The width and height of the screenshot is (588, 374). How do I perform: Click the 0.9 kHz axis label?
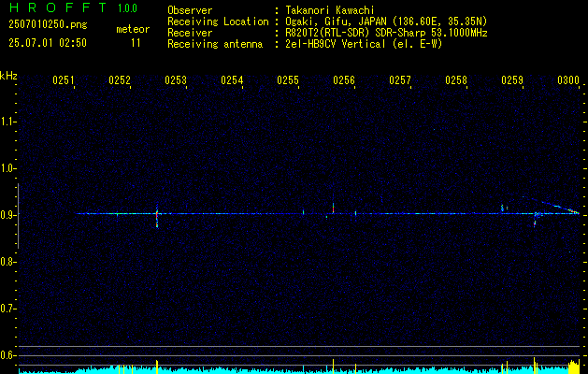(x=7, y=215)
